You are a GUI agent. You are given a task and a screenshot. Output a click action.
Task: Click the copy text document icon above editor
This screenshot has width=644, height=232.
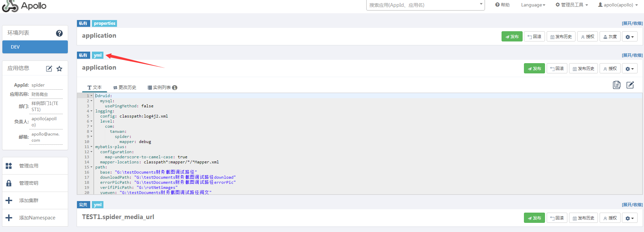617,85
